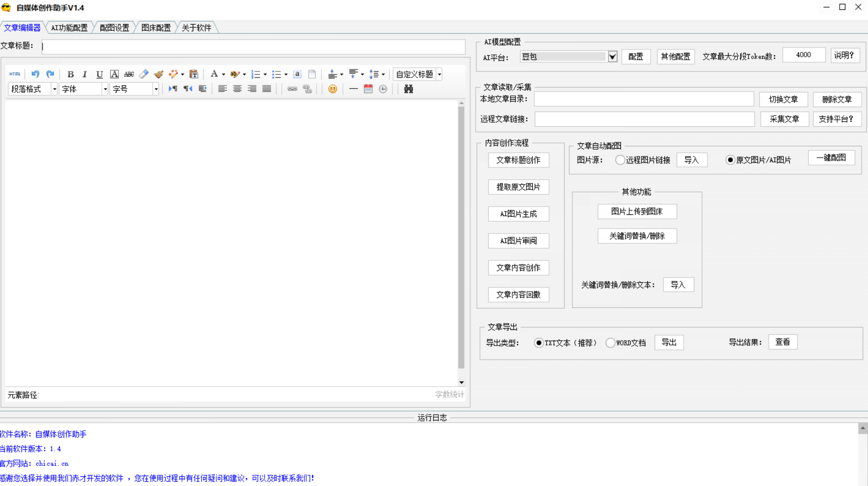This screenshot has height=486, width=868.
Task: Open the 字体 font family dropdown
Action: [83, 89]
